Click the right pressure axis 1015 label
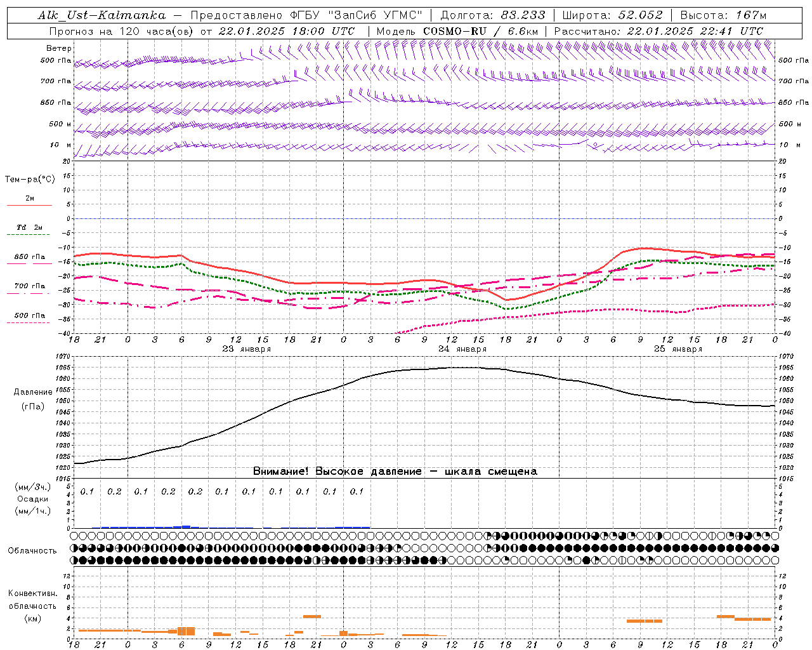Viewport: 812px width, 650px height. (x=785, y=479)
